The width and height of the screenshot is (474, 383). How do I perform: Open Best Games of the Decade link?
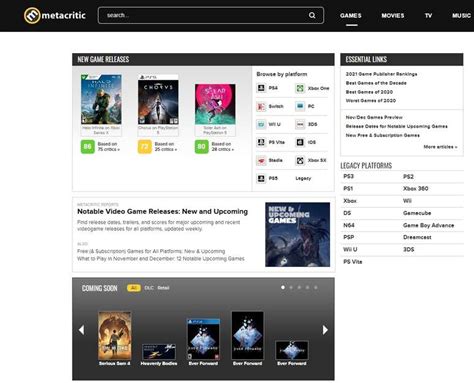click(376, 83)
